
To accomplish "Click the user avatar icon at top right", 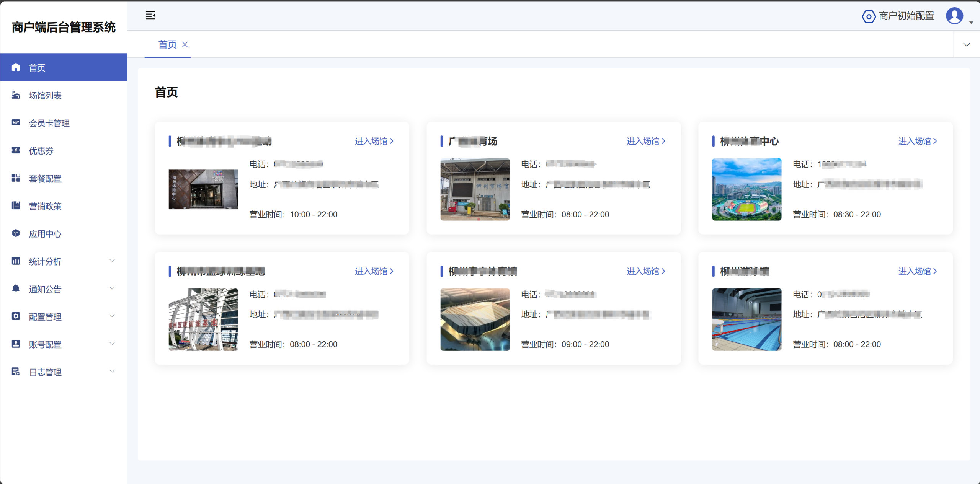I will [954, 16].
